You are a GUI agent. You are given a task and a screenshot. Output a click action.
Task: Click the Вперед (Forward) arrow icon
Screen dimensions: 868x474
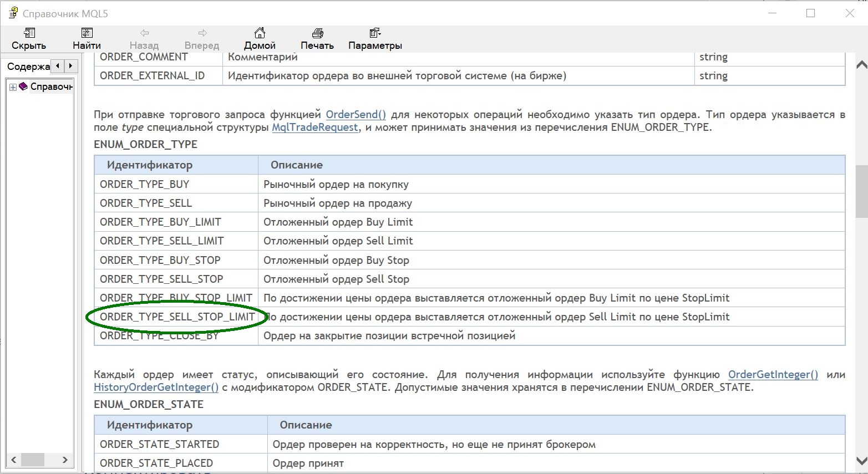click(202, 33)
